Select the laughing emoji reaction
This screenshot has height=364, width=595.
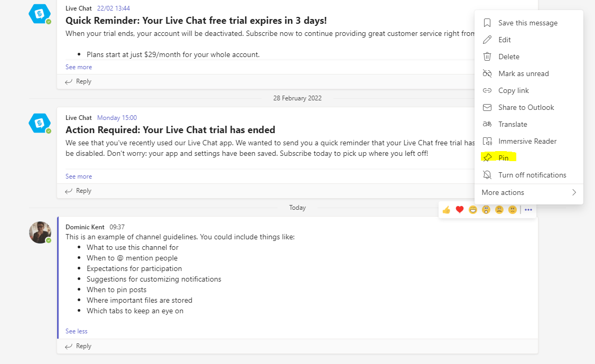click(472, 210)
